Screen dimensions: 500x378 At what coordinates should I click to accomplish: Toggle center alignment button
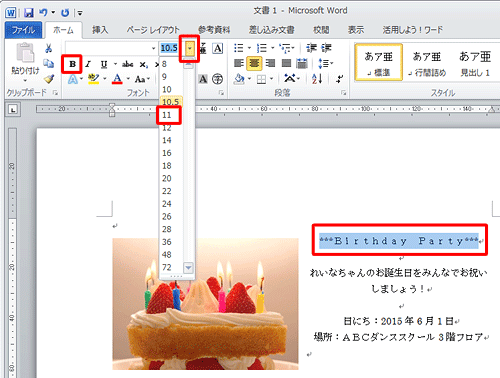pyautogui.click(x=254, y=63)
